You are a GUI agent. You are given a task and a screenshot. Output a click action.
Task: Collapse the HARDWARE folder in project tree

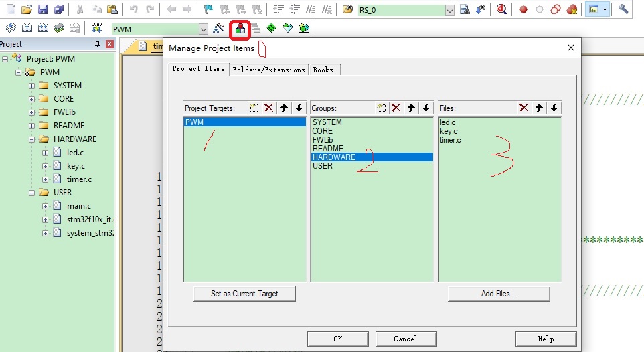[31, 139]
